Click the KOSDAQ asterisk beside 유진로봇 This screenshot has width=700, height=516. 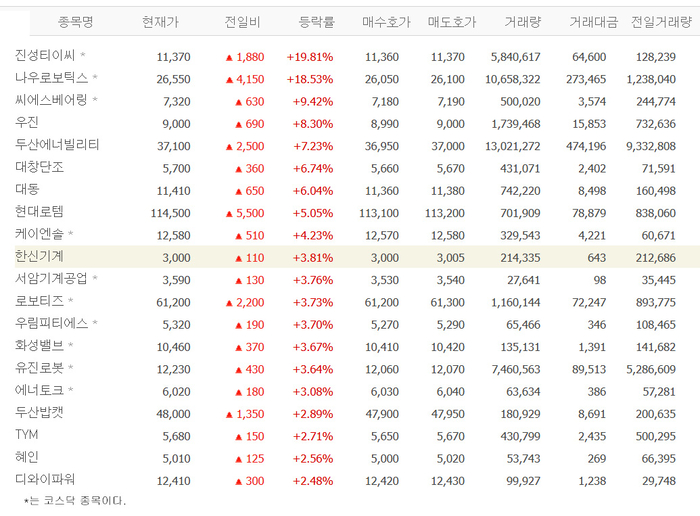[71, 369]
